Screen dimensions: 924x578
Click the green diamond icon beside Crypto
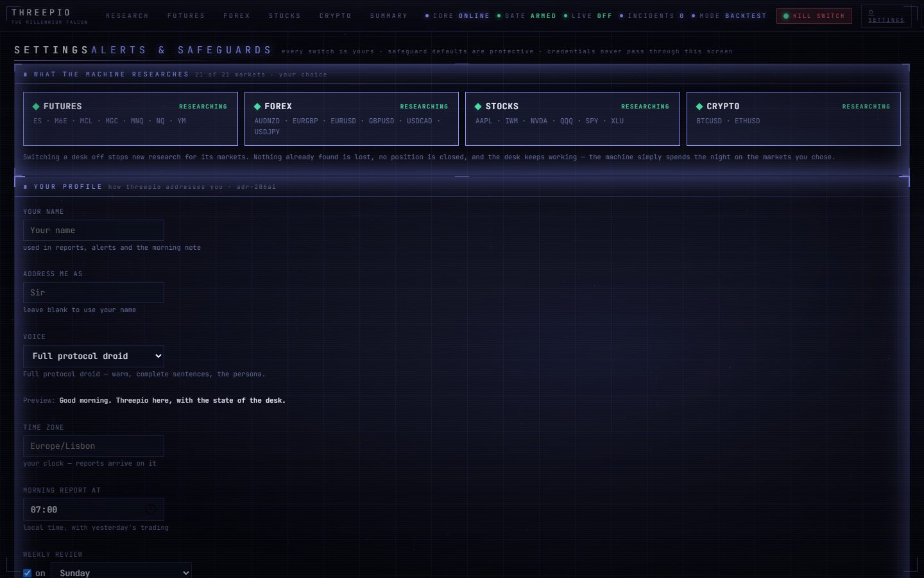[699, 107]
